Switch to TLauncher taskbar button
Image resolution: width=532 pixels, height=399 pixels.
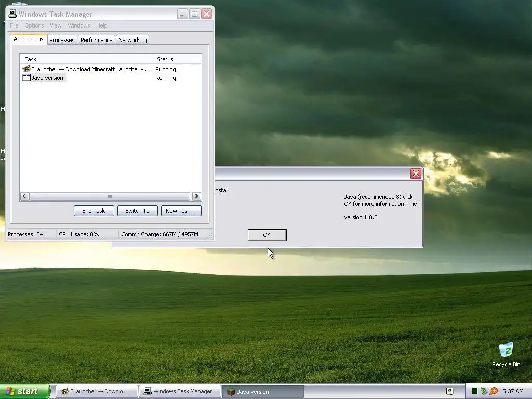(x=96, y=392)
